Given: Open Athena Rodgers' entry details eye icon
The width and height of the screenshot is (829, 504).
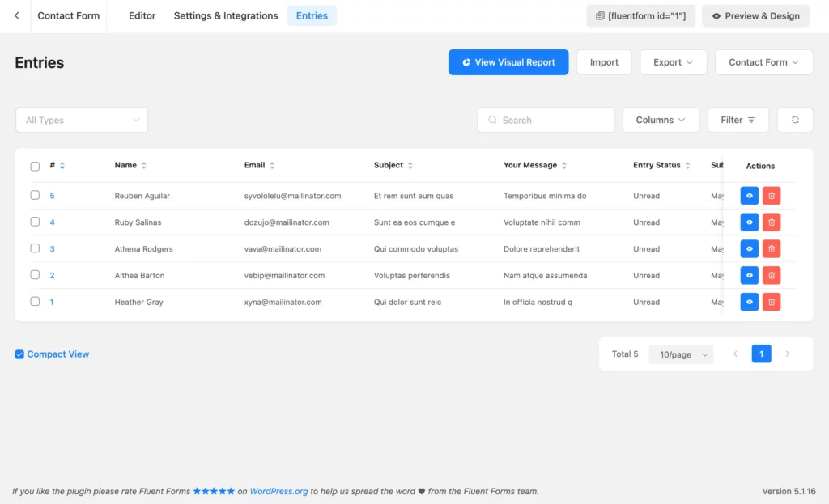Looking at the screenshot, I should tap(748, 248).
